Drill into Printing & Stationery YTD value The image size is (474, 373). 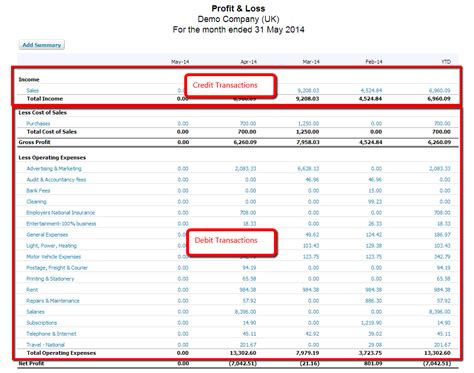444,279
